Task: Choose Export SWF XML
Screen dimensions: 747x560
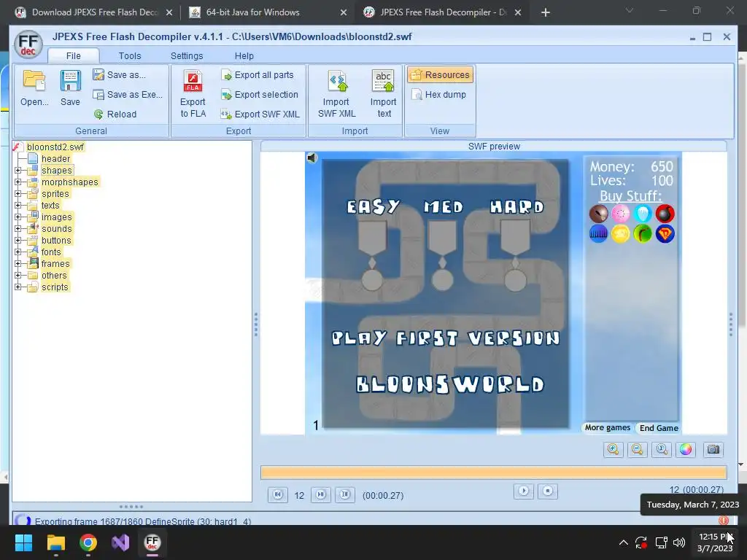Action: click(x=260, y=114)
